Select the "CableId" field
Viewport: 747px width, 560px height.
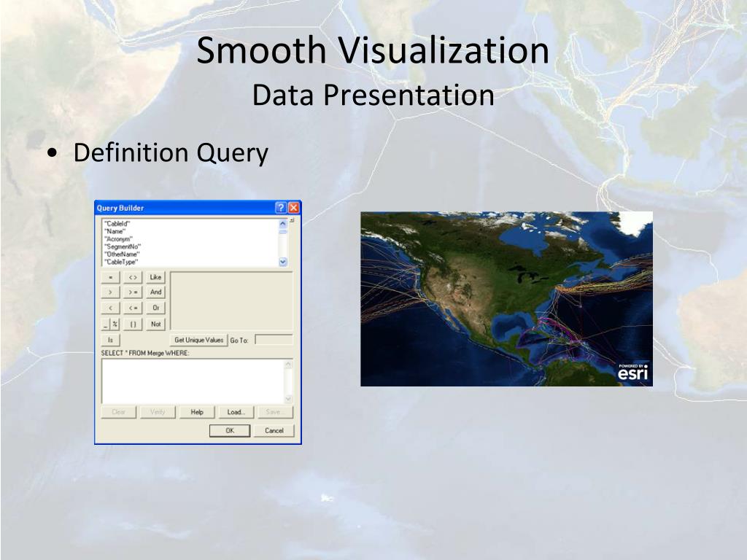click(x=117, y=223)
